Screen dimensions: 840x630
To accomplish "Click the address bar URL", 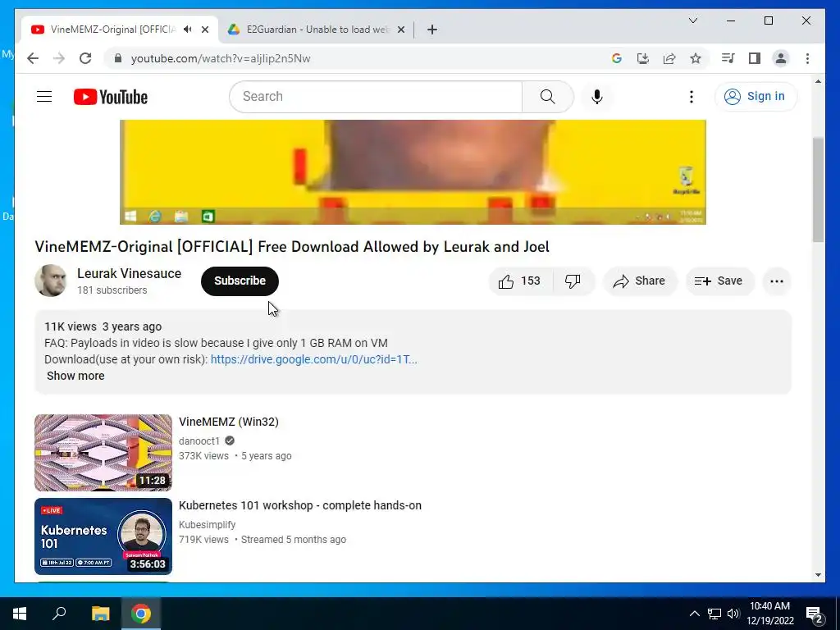I will [221, 58].
